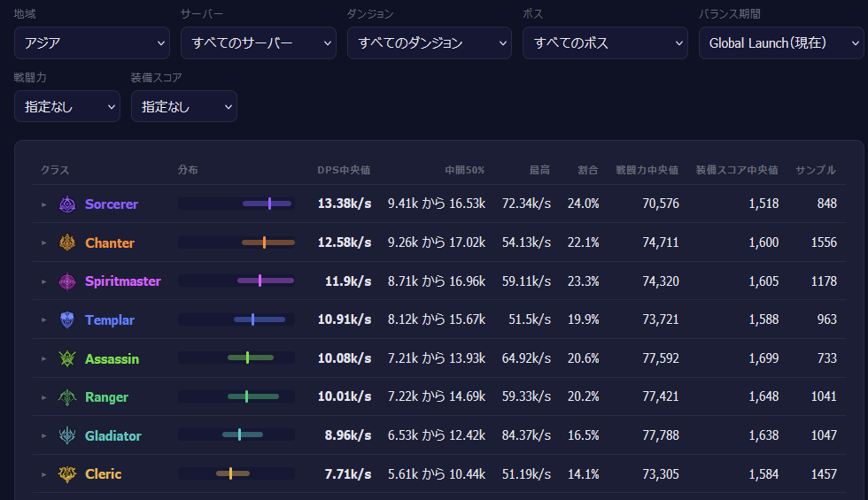Click the Spiritmaster class icon

pyautogui.click(x=67, y=281)
